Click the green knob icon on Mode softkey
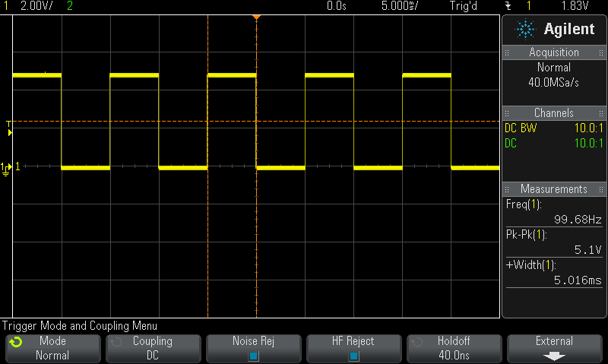This screenshot has width=608, height=364. click(15, 342)
